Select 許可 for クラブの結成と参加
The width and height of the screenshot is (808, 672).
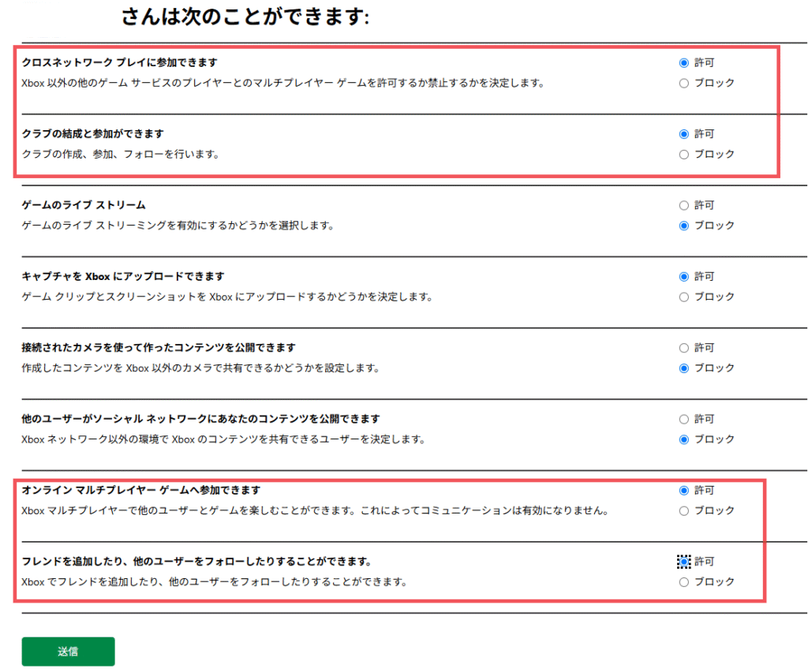click(x=684, y=134)
